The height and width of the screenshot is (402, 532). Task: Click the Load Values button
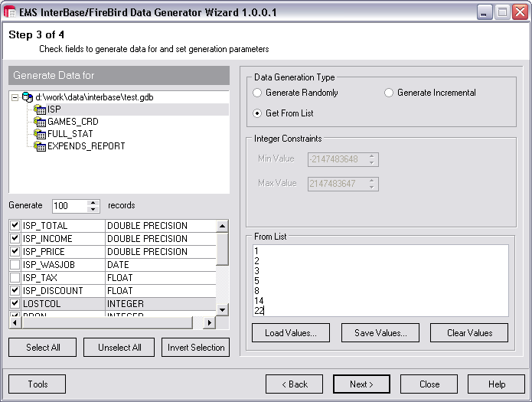point(291,333)
